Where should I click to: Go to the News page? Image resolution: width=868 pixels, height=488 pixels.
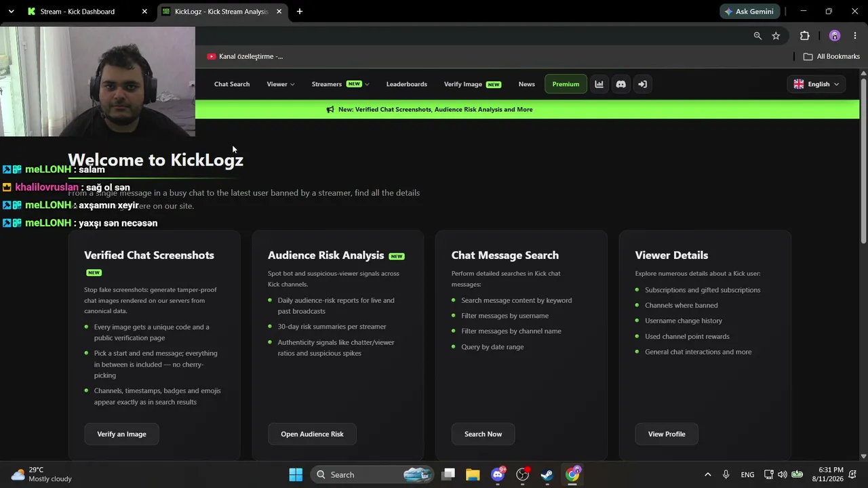[527, 84]
